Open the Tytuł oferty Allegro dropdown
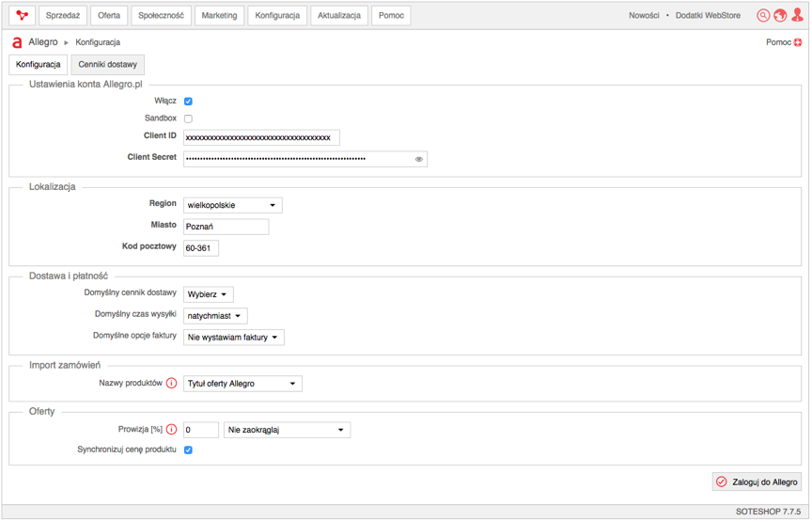The width and height of the screenshot is (812, 521). point(242,384)
